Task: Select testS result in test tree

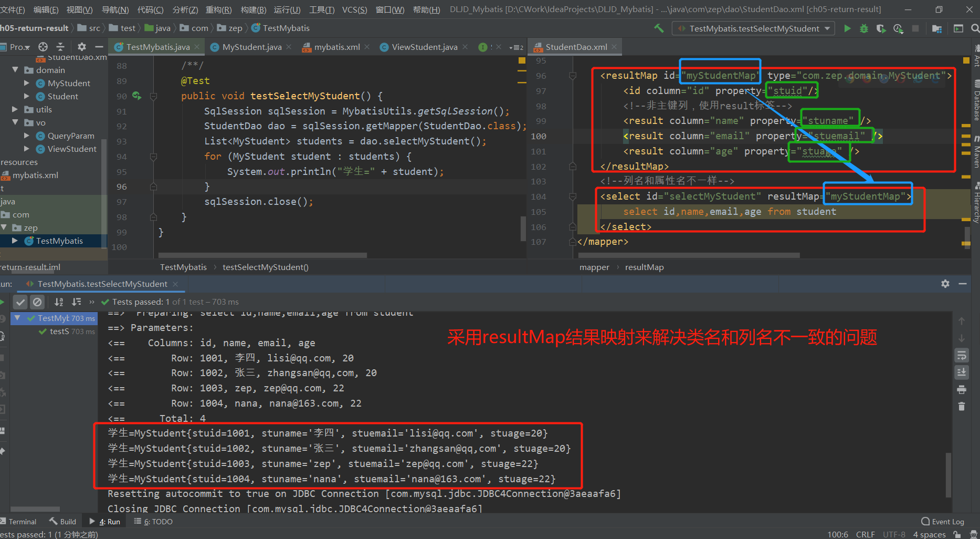Action: point(59,331)
